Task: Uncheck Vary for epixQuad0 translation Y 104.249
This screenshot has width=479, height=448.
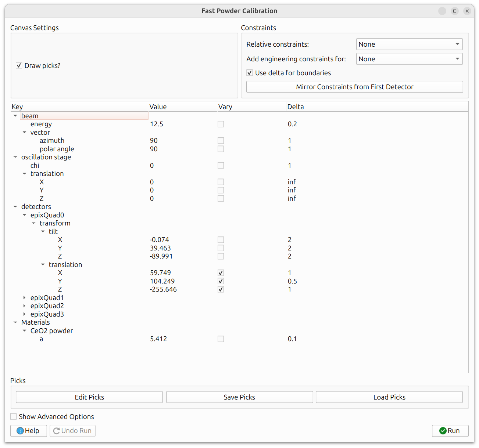Action: [x=221, y=281]
